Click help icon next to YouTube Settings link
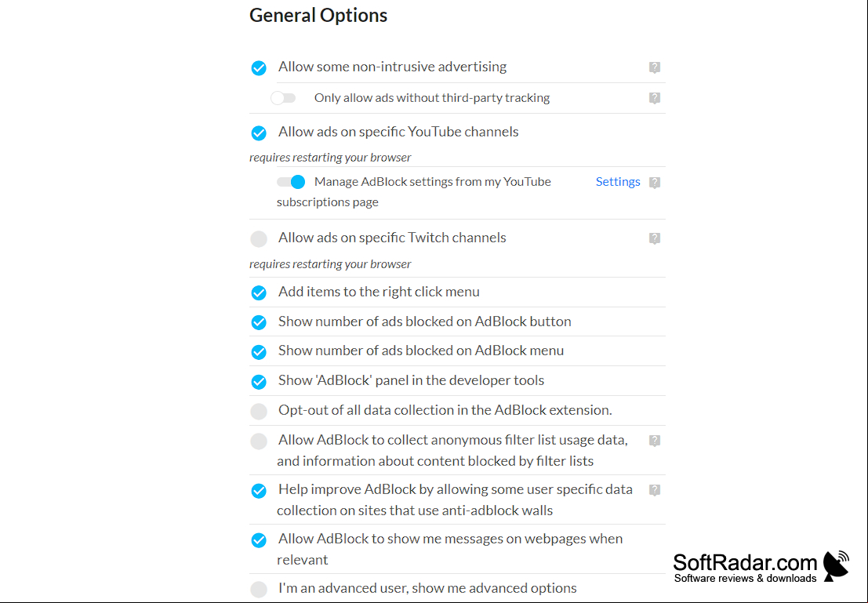The height and width of the screenshot is (603, 868). 654,182
